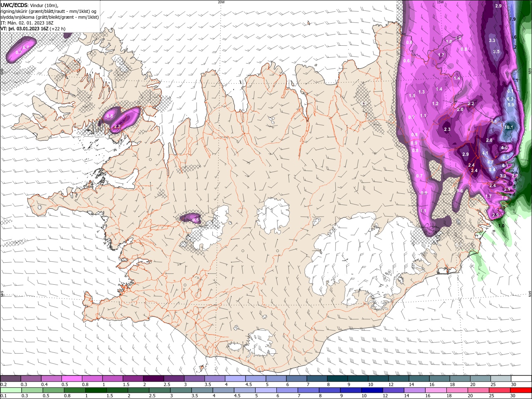Click the 2.8 precipitation value
The height and width of the screenshot is (399, 532).
point(489,140)
